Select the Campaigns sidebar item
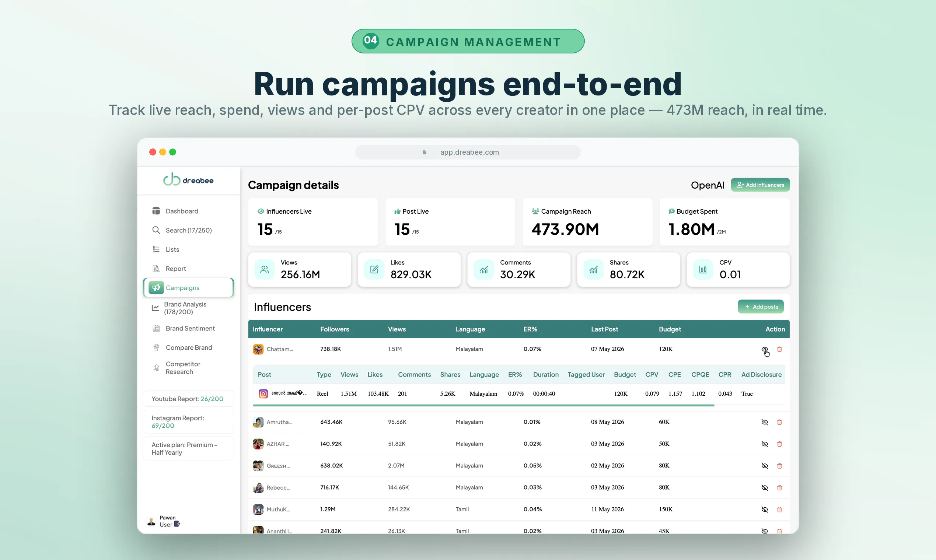The width and height of the screenshot is (936, 560). coord(188,287)
